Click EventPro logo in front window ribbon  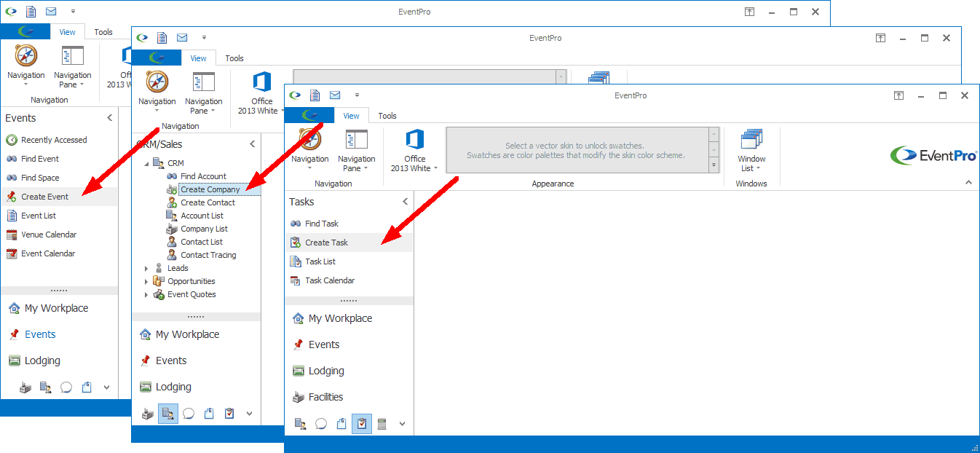coord(933,155)
